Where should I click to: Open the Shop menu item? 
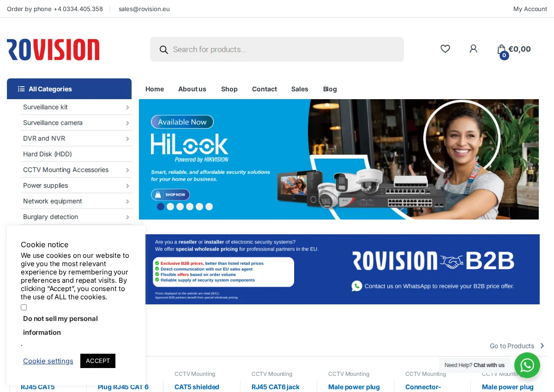coord(229,89)
